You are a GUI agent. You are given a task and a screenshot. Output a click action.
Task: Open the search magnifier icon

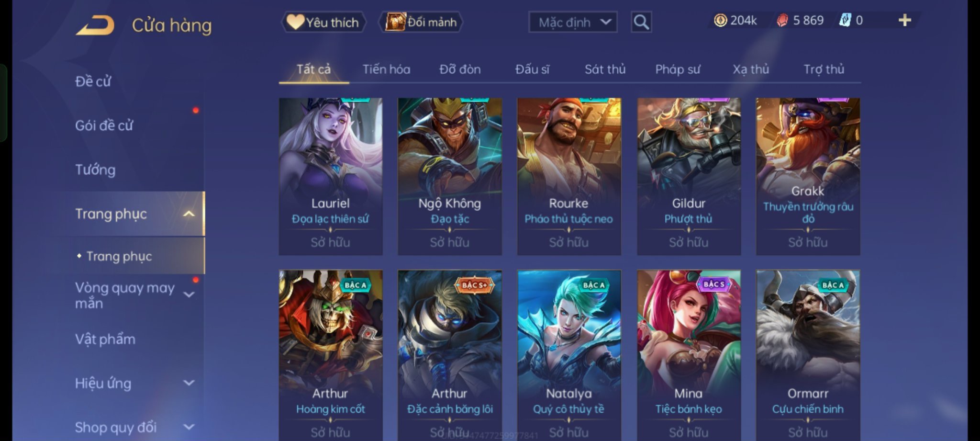(641, 22)
